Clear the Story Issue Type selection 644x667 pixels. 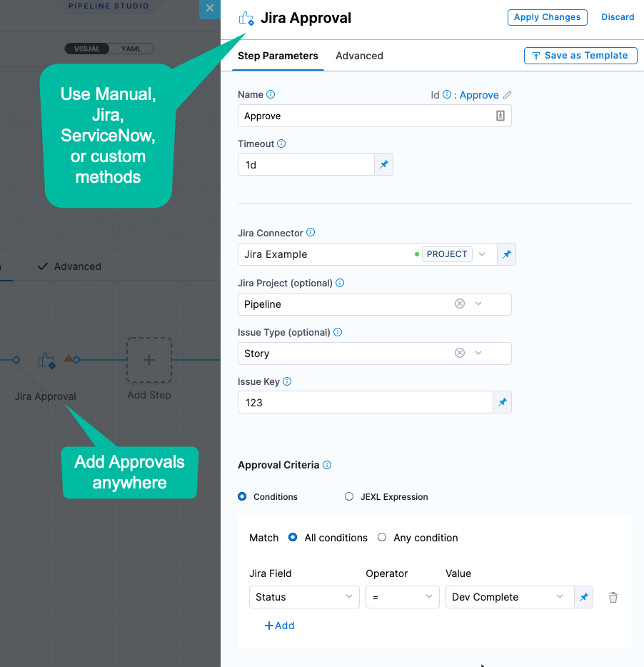(x=460, y=353)
